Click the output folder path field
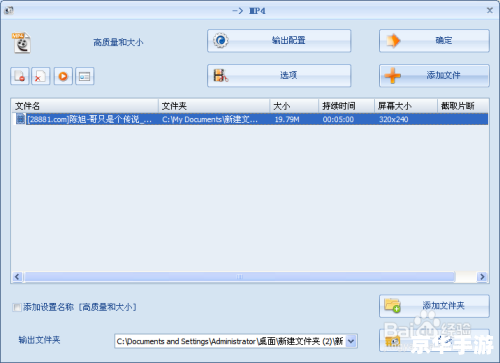Image resolution: width=500 pixels, height=363 pixels. [x=231, y=341]
